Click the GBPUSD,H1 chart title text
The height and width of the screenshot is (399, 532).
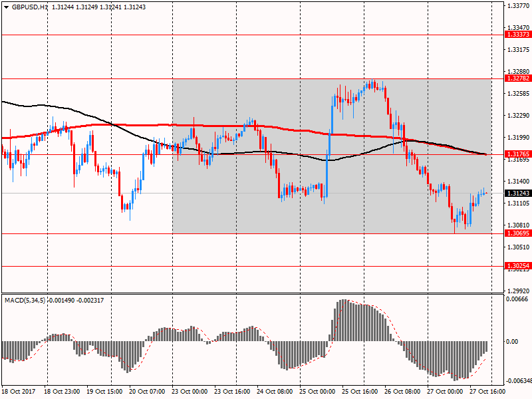30,7
